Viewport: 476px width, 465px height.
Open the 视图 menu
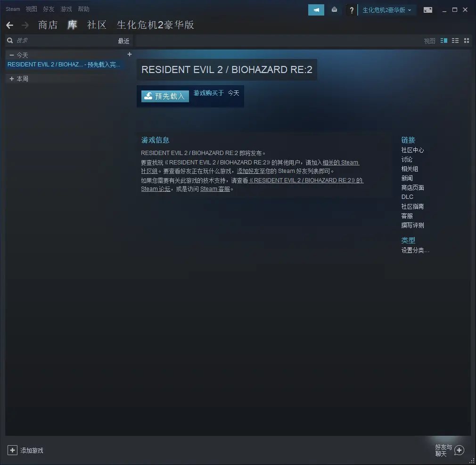pyautogui.click(x=31, y=9)
